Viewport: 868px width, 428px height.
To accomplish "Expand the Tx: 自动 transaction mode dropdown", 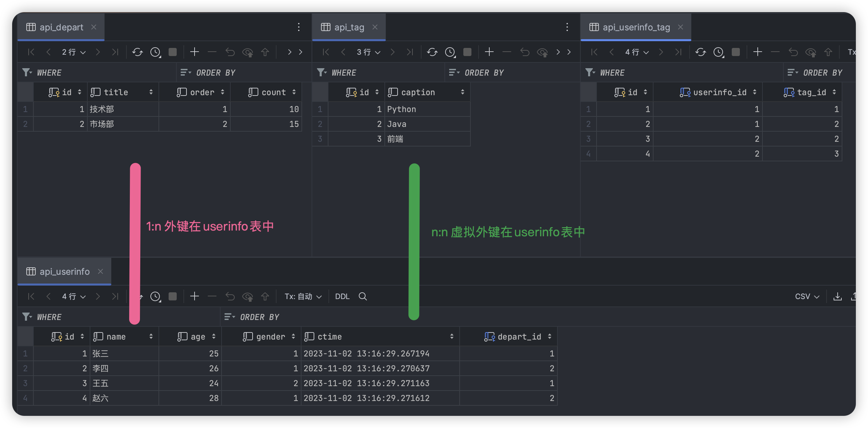I will (x=303, y=296).
